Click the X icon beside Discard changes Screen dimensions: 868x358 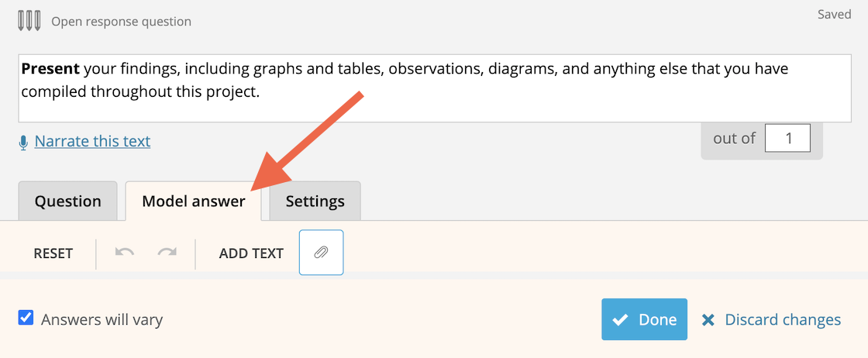[x=708, y=320]
